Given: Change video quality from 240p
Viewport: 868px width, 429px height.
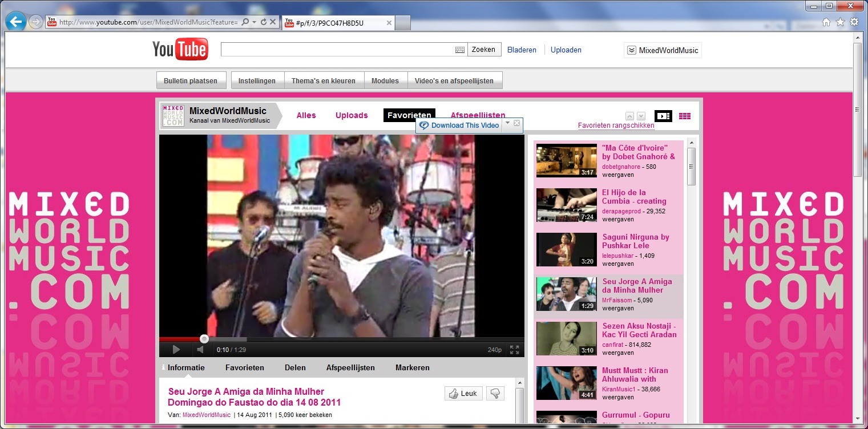Looking at the screenshot, I should pyautogui.click(x=494, y=350).
